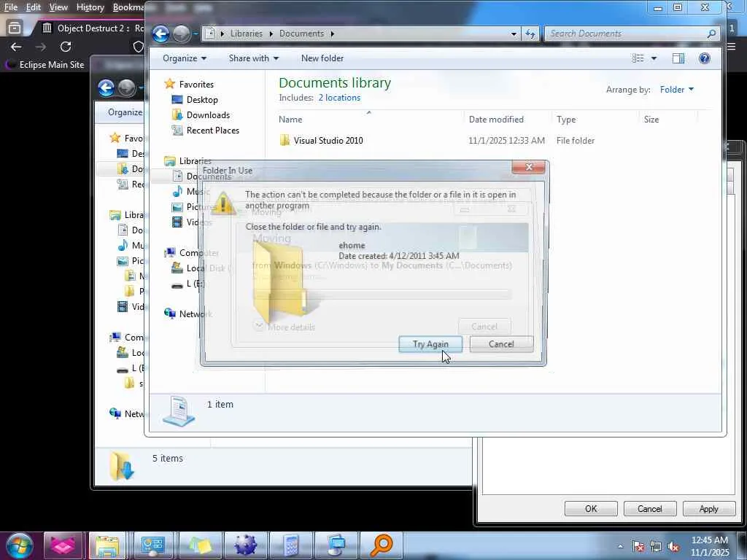This screenshot has height=560, width=747.
Task: Open the browser File menu
Action: click(x=10, y=7)
